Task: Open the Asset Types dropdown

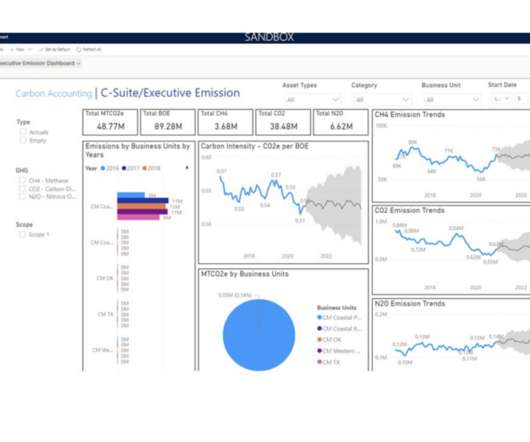Action: point(312,100)
